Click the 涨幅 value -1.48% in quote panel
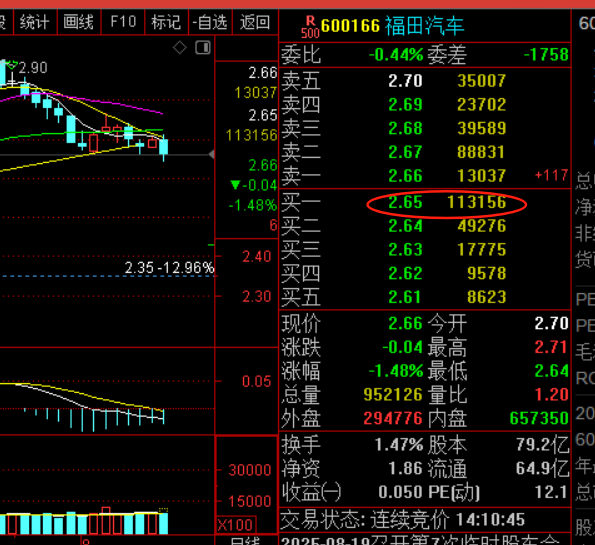This screenshot has height=545, width=595. (x=396, y=371)
